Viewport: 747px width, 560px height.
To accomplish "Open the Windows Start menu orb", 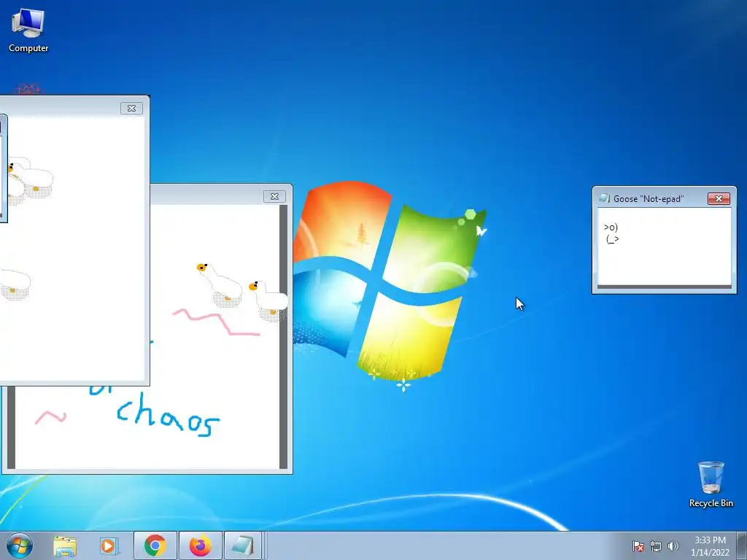I will (x=20, y=545).
